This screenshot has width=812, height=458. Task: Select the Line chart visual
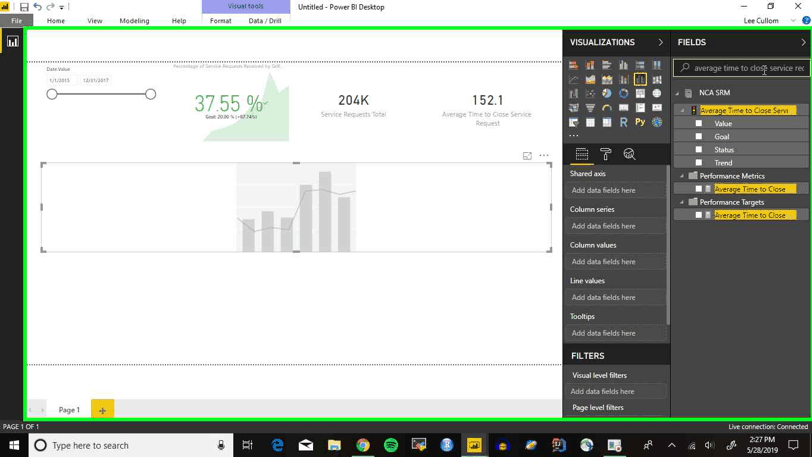573,79
